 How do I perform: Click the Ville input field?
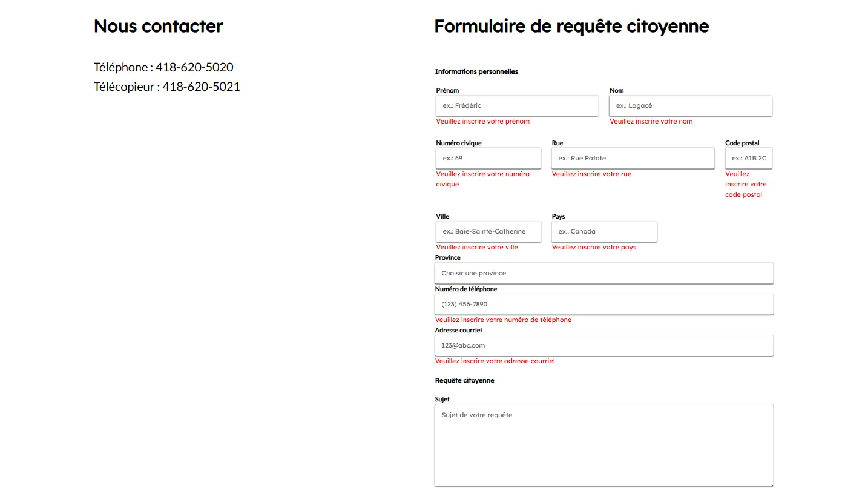click(488, 231)
